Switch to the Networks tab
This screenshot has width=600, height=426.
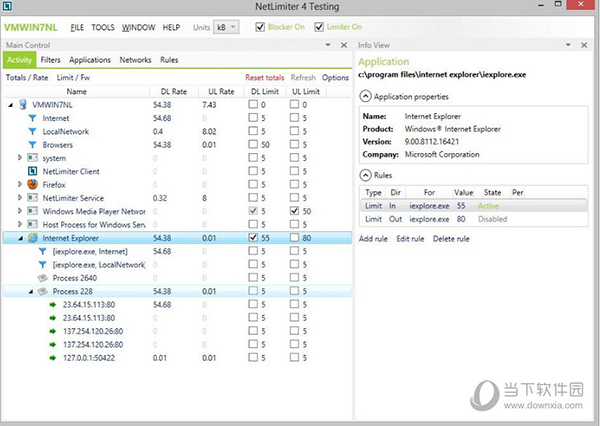[135, 60]
